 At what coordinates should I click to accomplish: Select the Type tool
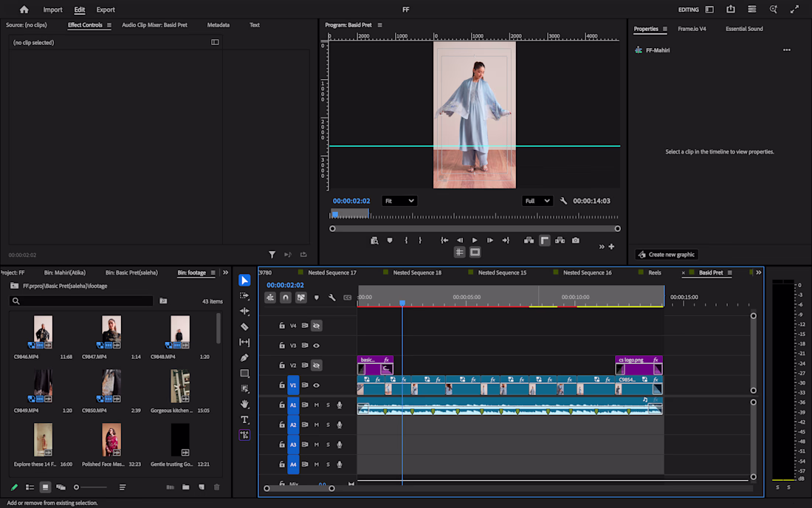[x=244, y=419]
